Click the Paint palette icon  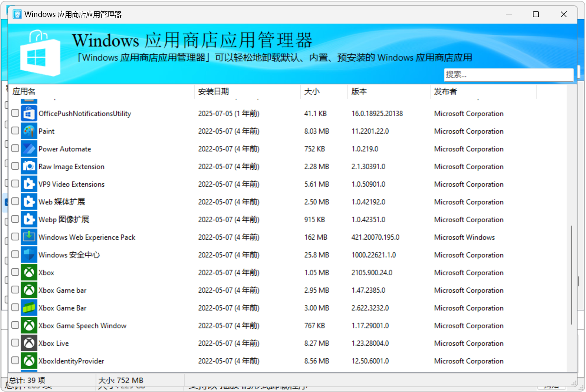(x=29, y=131)
